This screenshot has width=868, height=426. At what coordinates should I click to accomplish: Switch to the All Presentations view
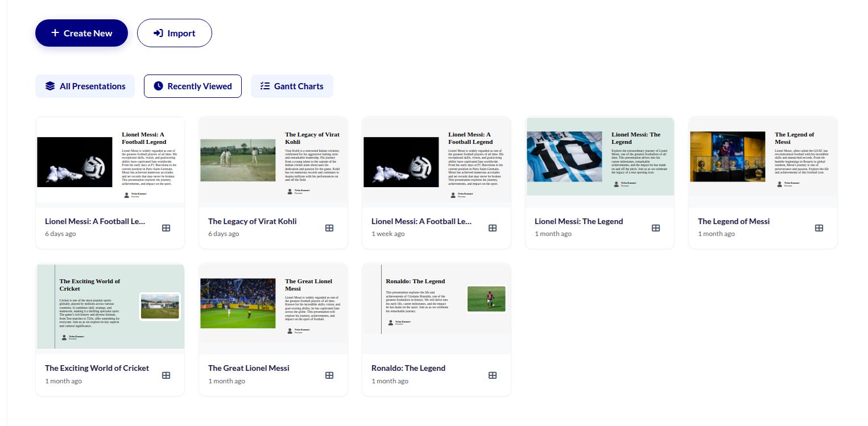pos(85,86)
